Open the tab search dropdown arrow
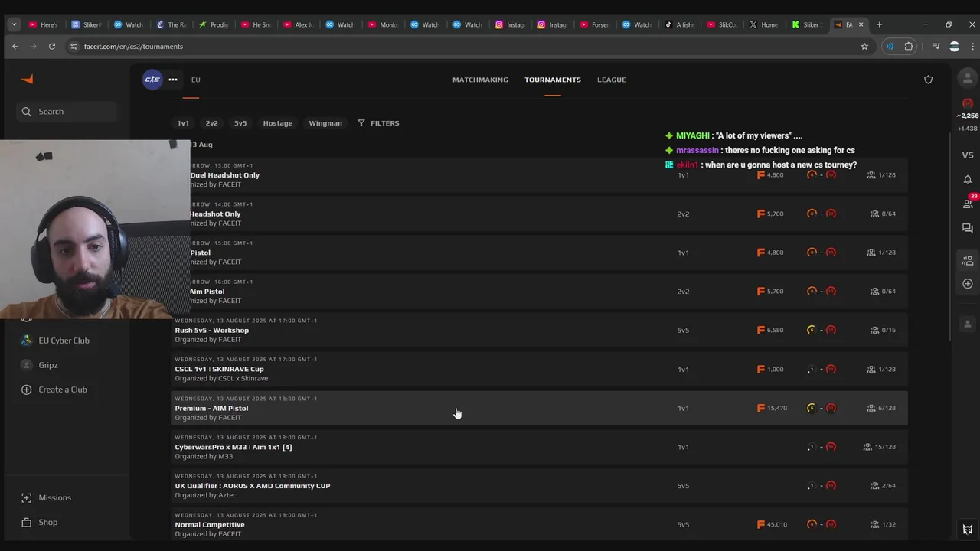The height and width of the screenshot is (551, 980). [14, 24]
